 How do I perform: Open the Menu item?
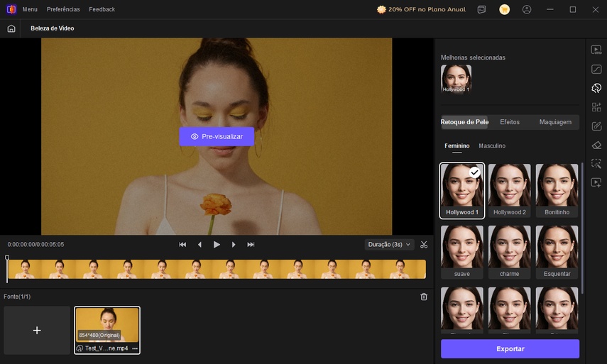30,9
